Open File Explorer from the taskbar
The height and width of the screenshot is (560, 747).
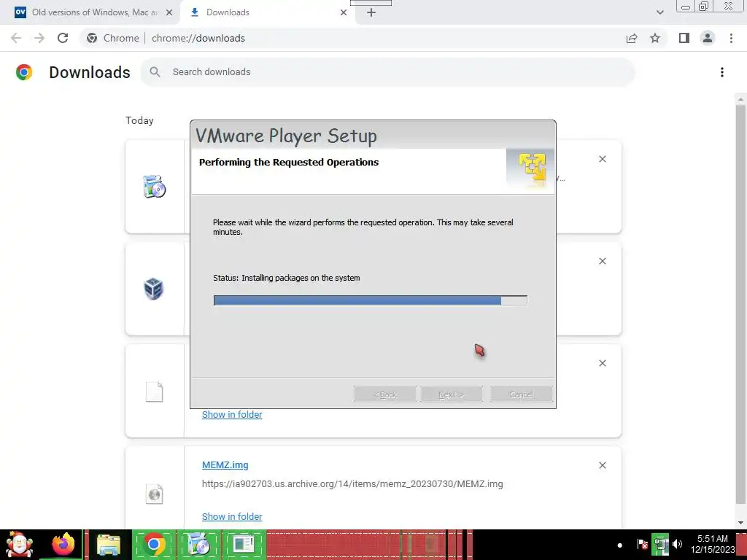click(109, 545)
